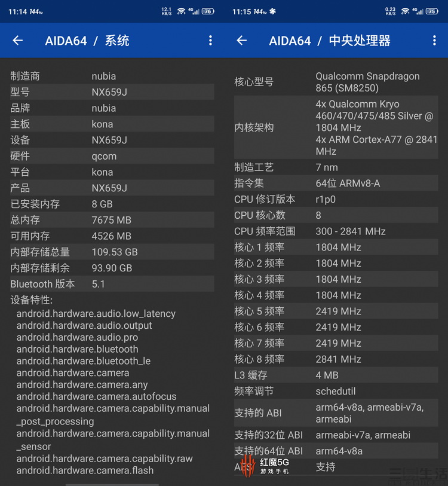
Task: Tap 4G signal icon in left status bar
Action: click(x=194, y=11)
